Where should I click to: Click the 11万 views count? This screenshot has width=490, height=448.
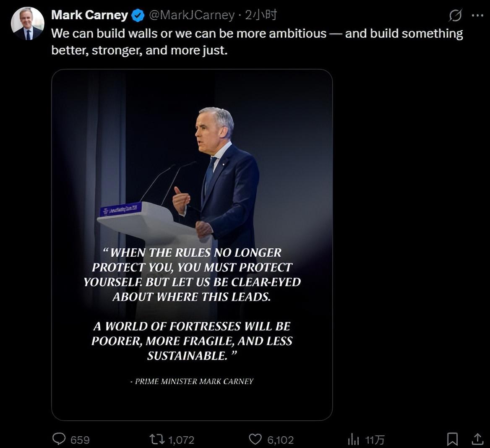tap(375, 440)
